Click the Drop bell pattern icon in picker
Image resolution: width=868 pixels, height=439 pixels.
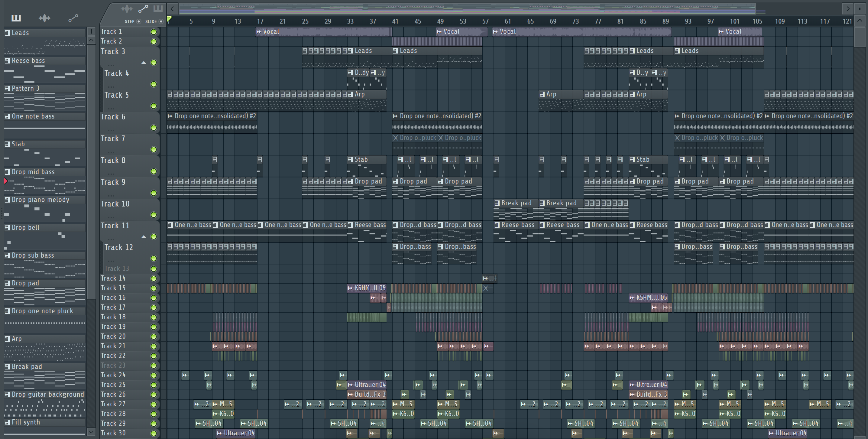(x=8, y=228)
